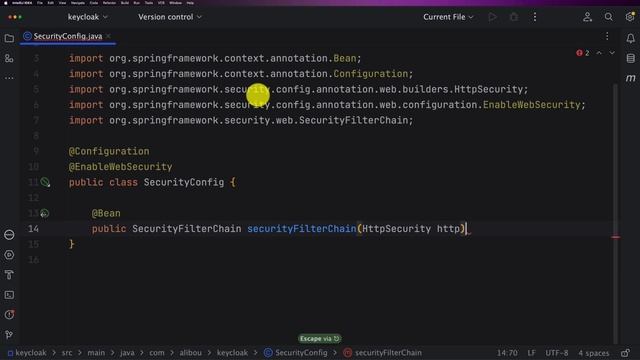The width and height of the screenshot is (640, 360).
Task: Open the Notifications bell
Action: click(631, 38)
